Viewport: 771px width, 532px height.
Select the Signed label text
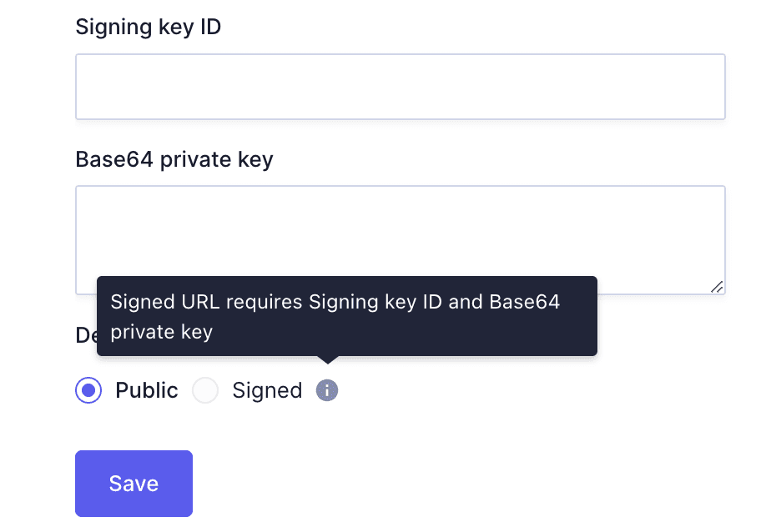[267, 390]
